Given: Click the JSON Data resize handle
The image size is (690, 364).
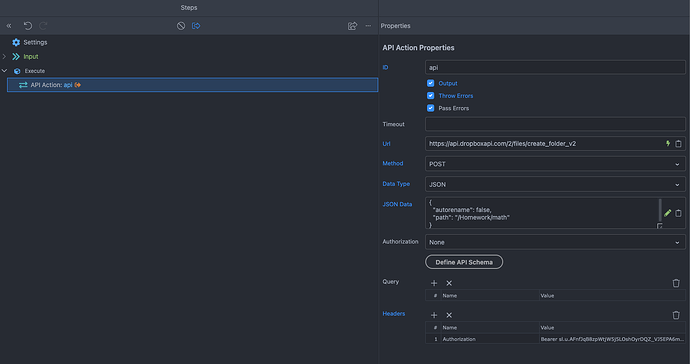Looking at the screenshot, I should pos(660,226).
